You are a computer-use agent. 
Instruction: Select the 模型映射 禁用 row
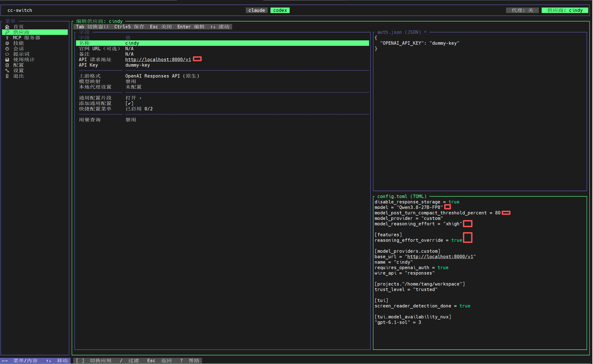(x=223, y=82)
